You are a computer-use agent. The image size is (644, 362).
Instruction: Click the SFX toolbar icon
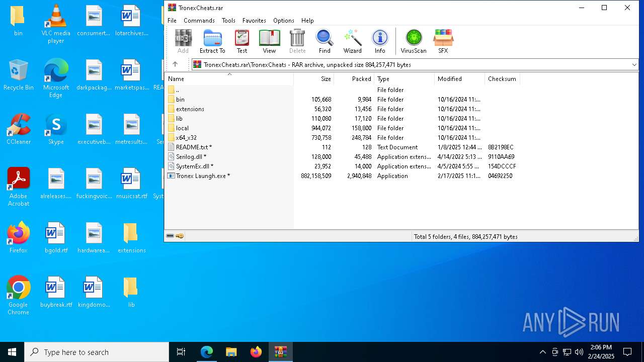[443, 41]
